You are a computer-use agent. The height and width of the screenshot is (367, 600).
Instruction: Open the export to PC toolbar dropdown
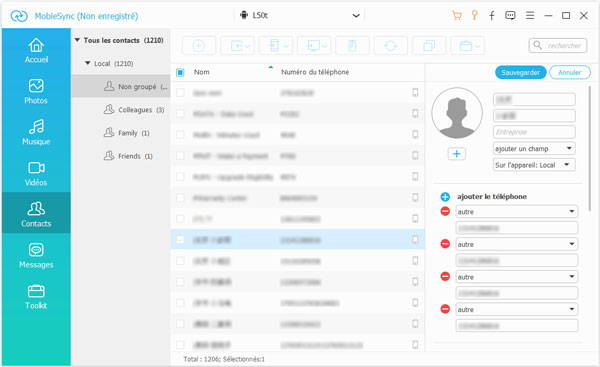(314, 46)
